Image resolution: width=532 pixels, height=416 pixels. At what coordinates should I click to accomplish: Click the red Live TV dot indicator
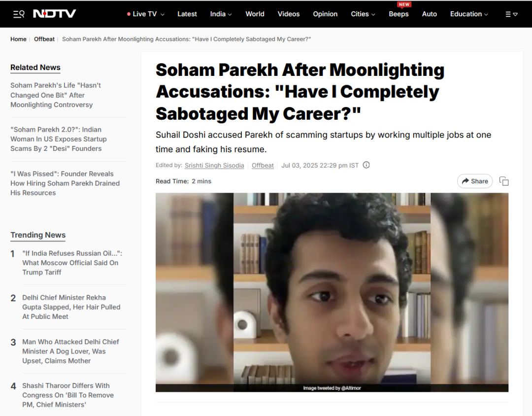pos(129,14)
